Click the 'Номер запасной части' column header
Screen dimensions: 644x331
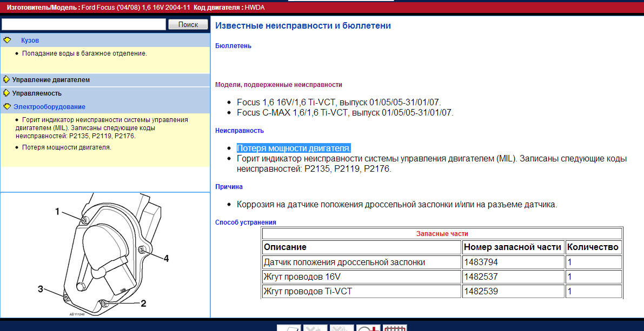pos(513,247)
